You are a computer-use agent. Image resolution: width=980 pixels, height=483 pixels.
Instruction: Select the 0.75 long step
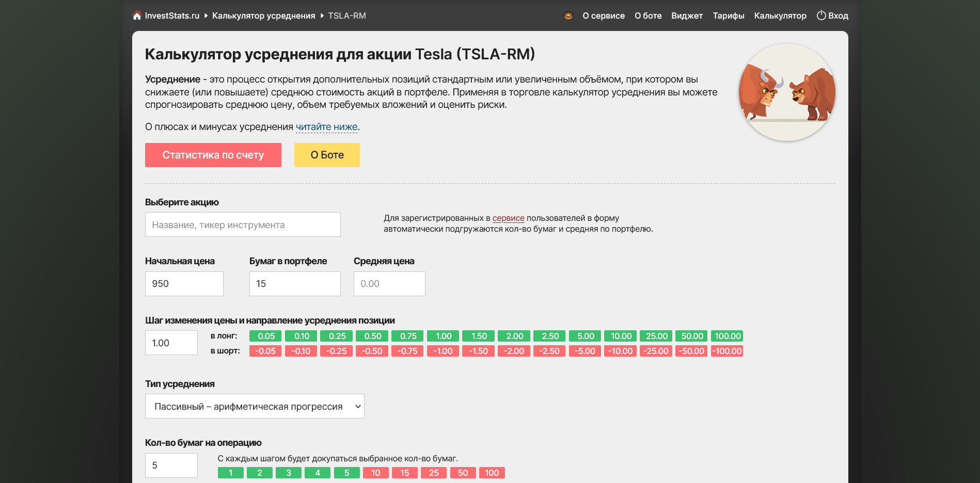click(407, 336)
